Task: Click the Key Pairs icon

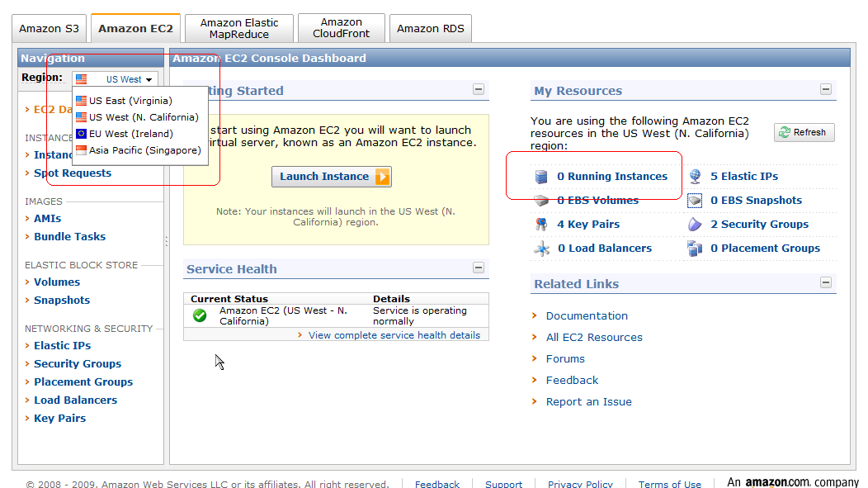Action: [x=541, y=225]
